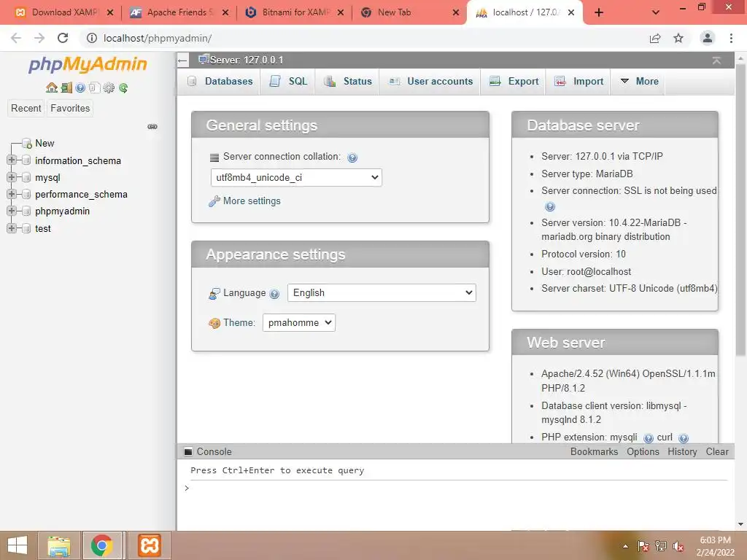Click system tray show hidden icons arrow

point(625,547)
